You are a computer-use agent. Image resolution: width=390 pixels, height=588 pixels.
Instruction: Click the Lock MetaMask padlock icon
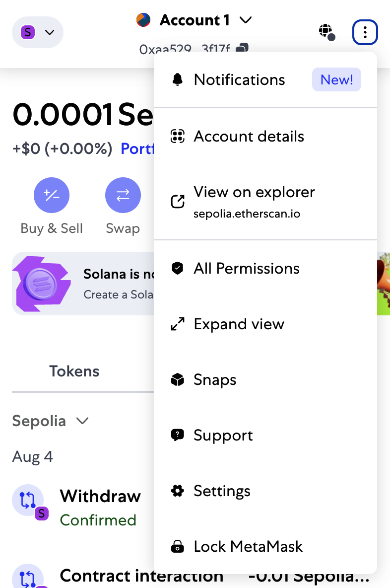177,546
